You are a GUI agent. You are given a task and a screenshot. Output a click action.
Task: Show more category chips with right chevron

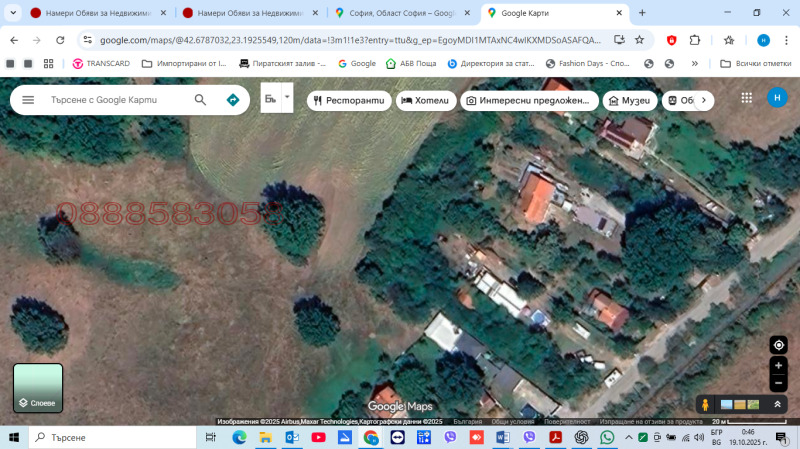pyautogui.click(x=704, y=100)
